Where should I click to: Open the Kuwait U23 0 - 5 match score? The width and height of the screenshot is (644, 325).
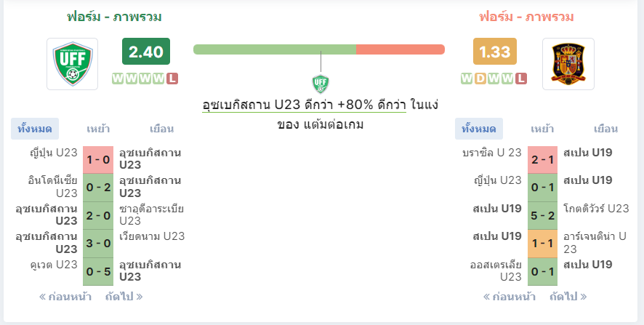click(98, 272)
